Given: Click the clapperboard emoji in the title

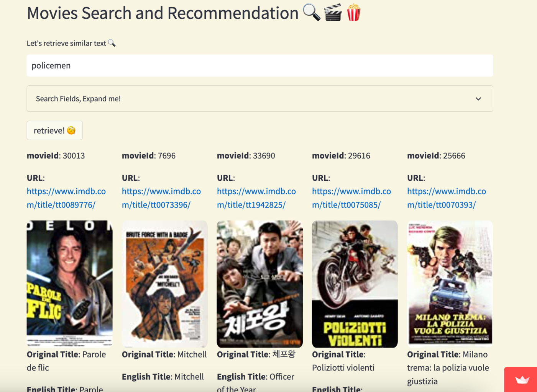Looking at the screenshot, I should pos(333,13).
